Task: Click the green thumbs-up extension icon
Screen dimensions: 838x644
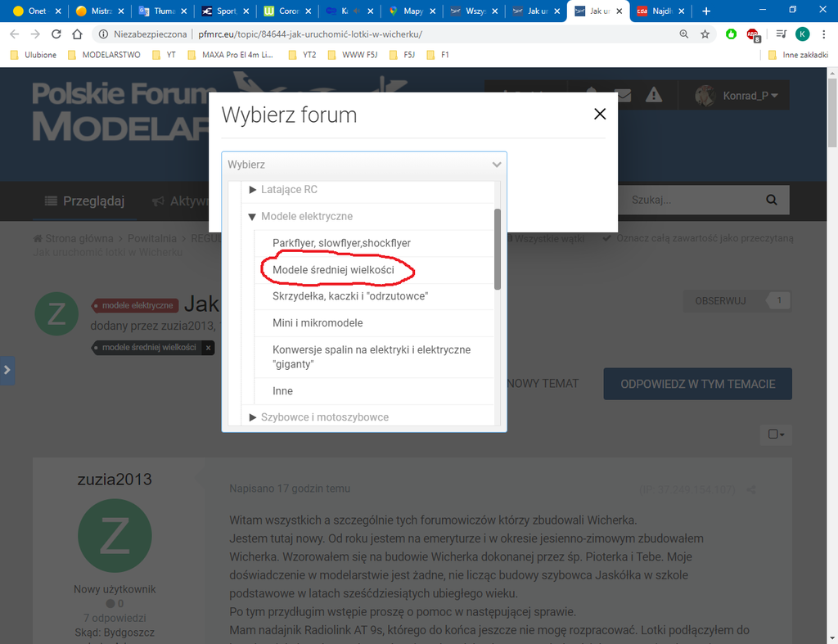Action: [x=731, y=34]
